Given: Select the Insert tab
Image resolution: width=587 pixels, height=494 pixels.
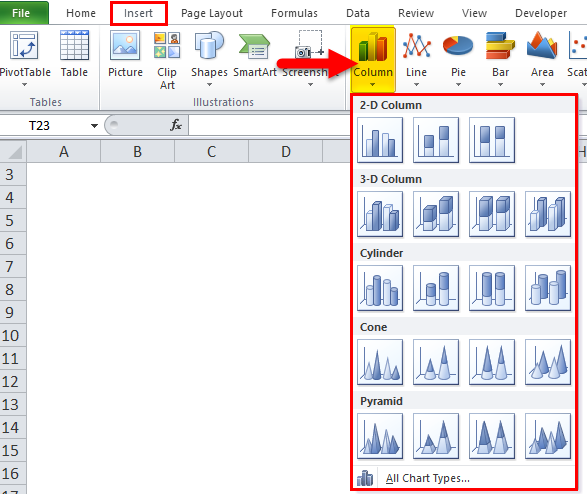Looking at the screenshot, I should (x=139, y=13).
